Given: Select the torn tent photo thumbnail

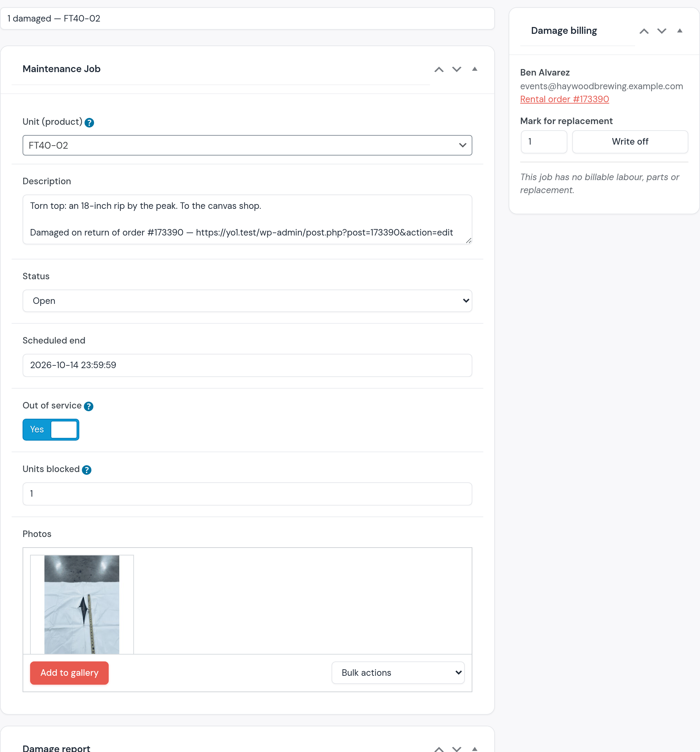Looking at the screenshot, I should [82, 604].
